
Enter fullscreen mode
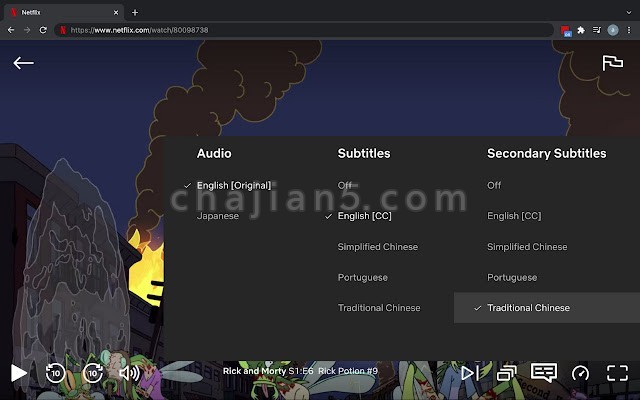pyautogui.click(x=617, y=373)
